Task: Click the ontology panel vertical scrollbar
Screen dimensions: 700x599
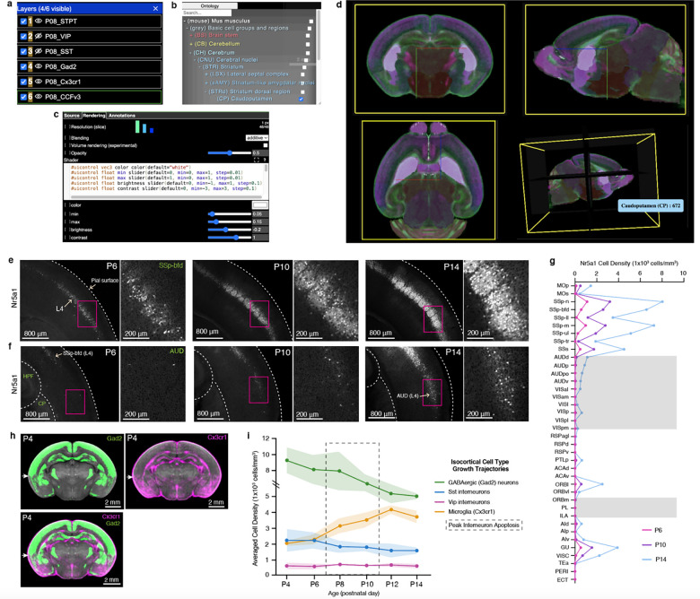Action: tap(319, 36)
